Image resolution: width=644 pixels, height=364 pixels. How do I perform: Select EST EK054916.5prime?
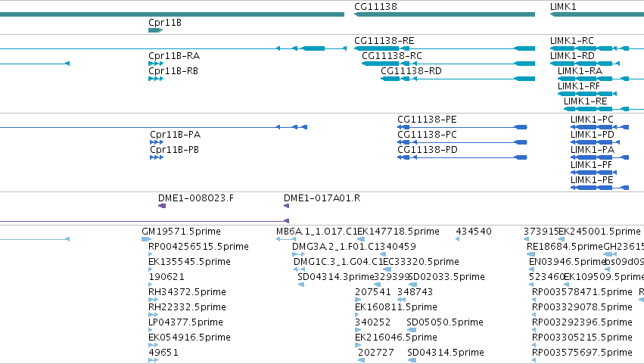click(x=189, y=338)
